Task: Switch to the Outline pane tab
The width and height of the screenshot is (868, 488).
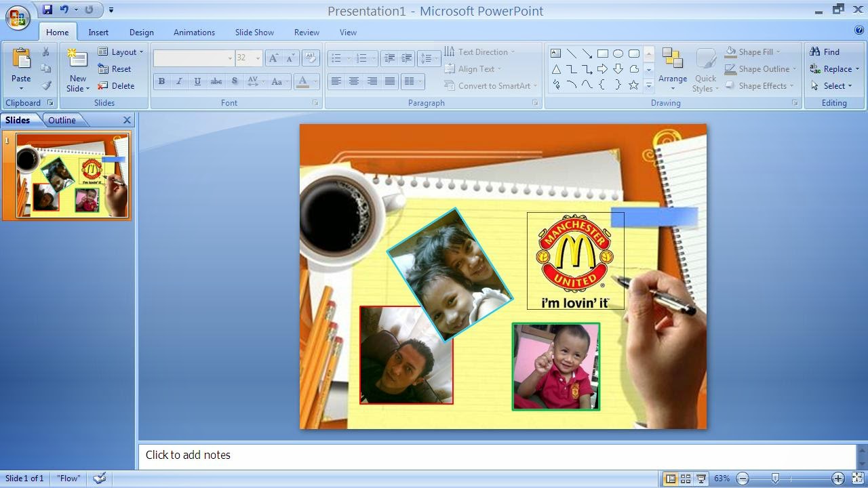Action: (62, 120)
